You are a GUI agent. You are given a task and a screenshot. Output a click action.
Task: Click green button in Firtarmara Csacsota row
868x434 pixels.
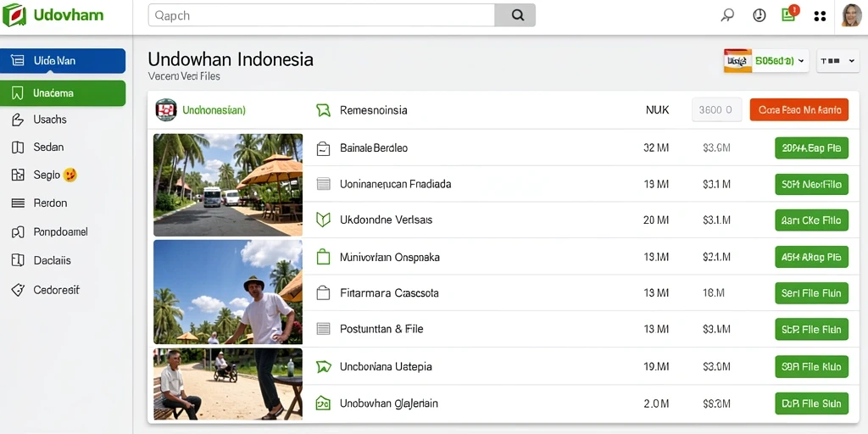click(811, 292)
